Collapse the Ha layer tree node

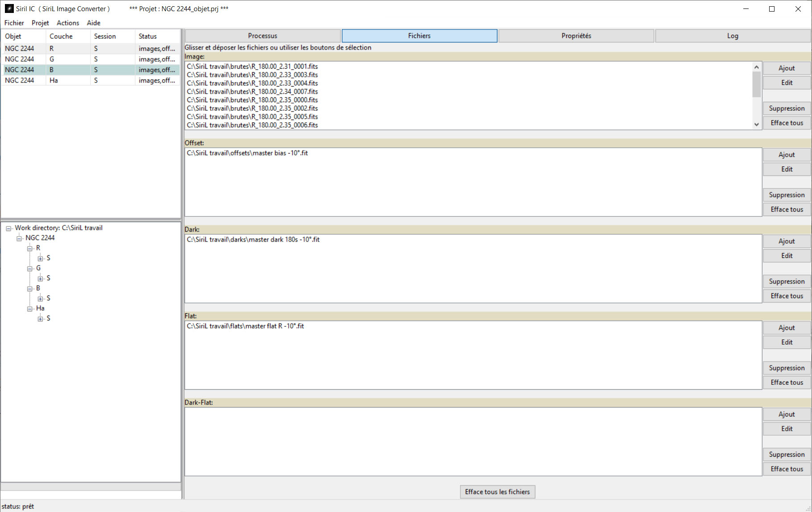point(30,309)
